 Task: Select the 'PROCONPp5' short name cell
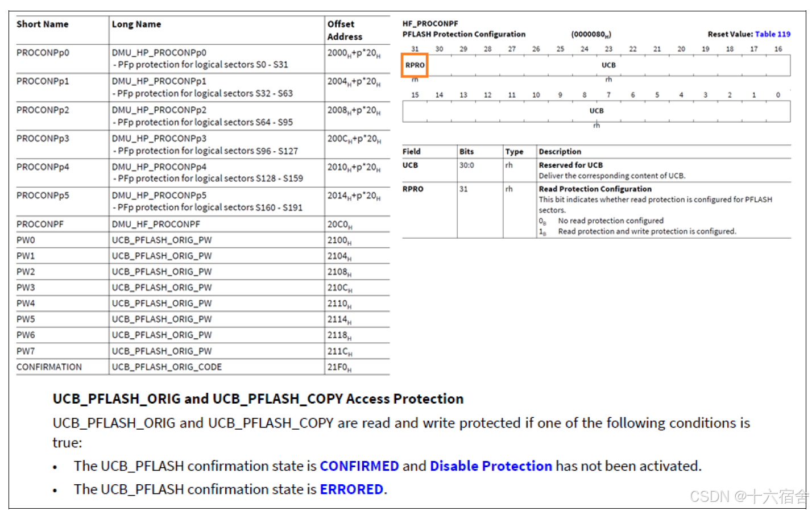(43, 195)
